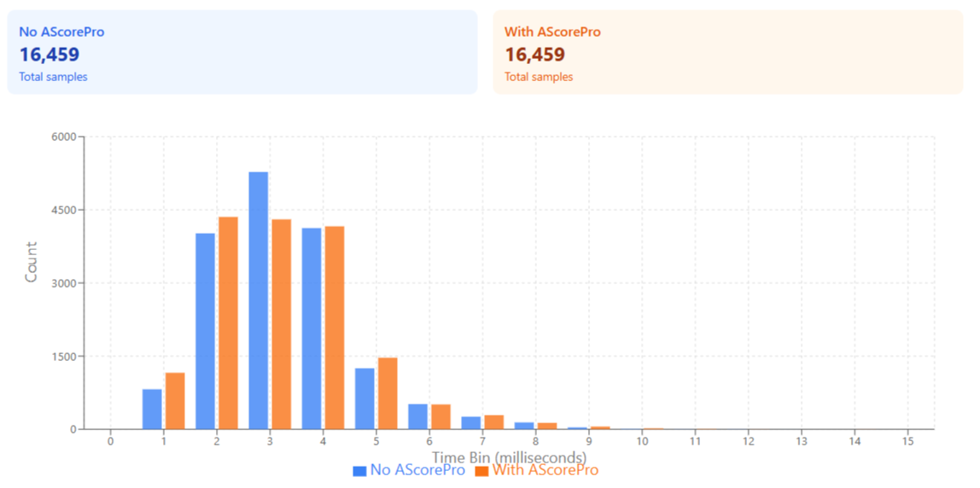Screen dimensions: 980x488
Task: Click the orange With AScorePro legend swatch
Action: click(x=481, y=470)
